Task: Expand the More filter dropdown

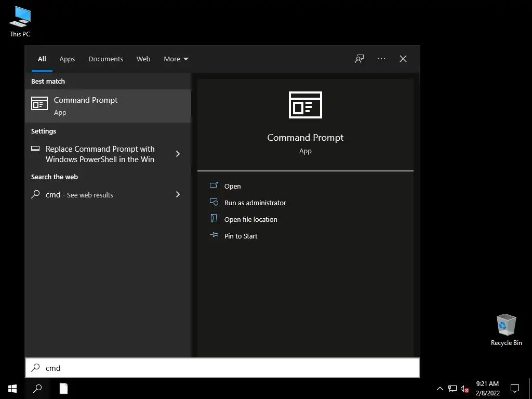Action: coord(176,59)
